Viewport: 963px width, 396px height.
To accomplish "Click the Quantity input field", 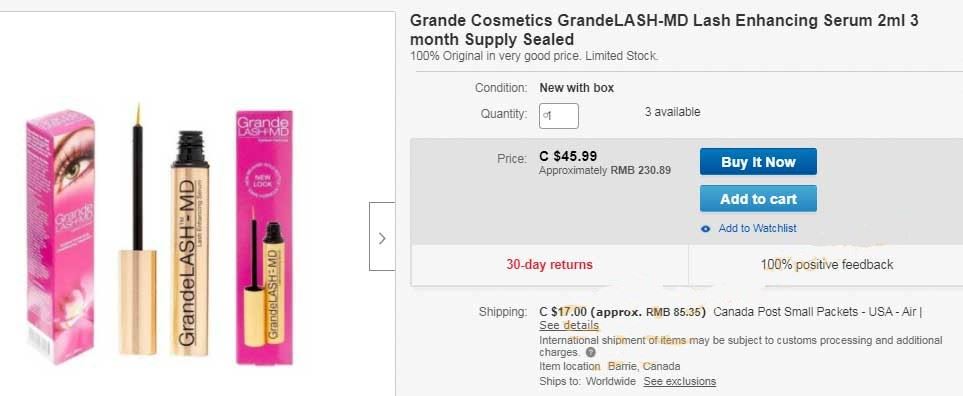I will tap(559, 116).
